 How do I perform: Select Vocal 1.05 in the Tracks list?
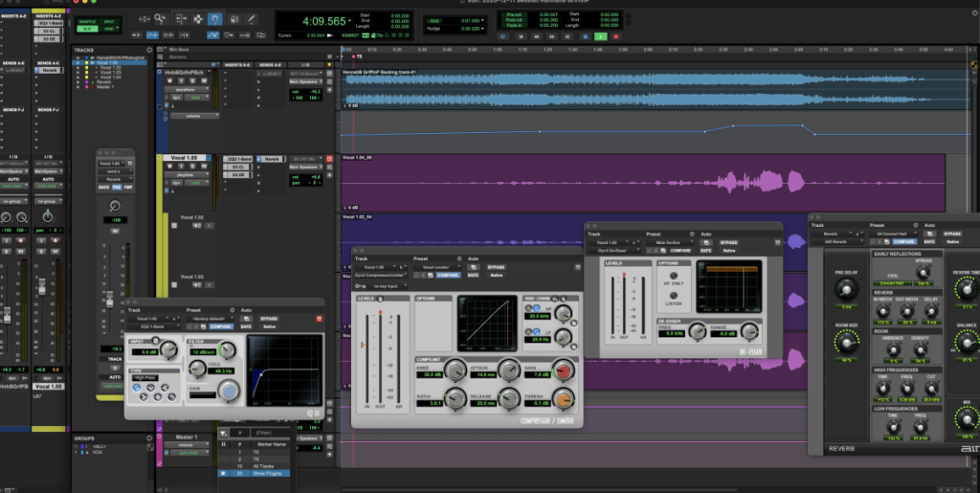(x=106, y=63)
